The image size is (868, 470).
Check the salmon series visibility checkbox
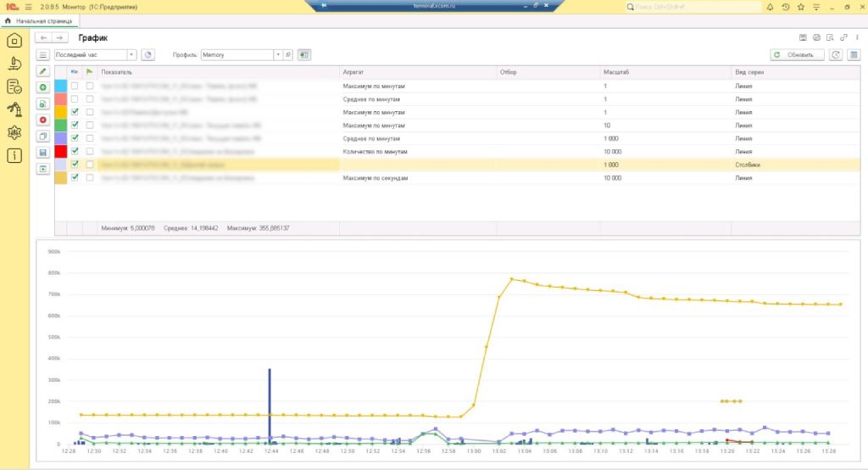tap(75, 99)
